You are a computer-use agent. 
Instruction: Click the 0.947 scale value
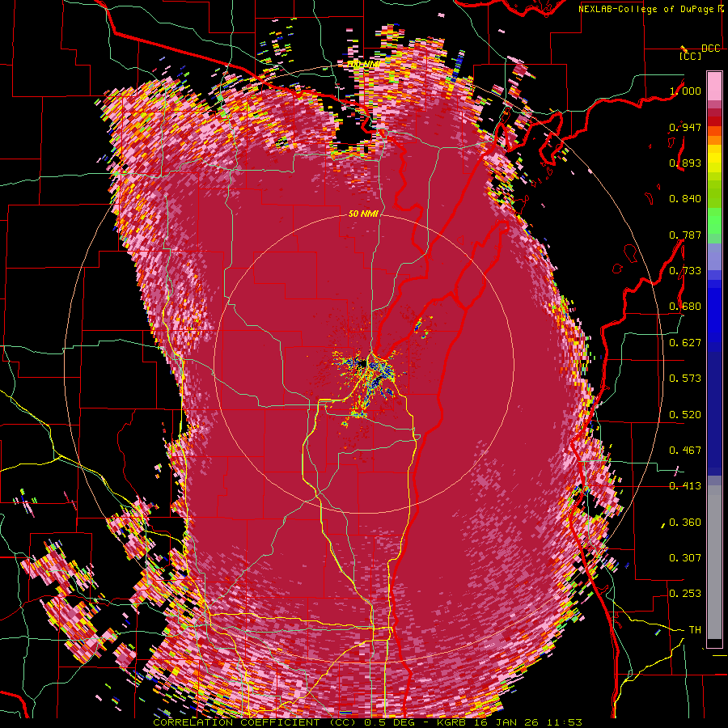(685, 127)
